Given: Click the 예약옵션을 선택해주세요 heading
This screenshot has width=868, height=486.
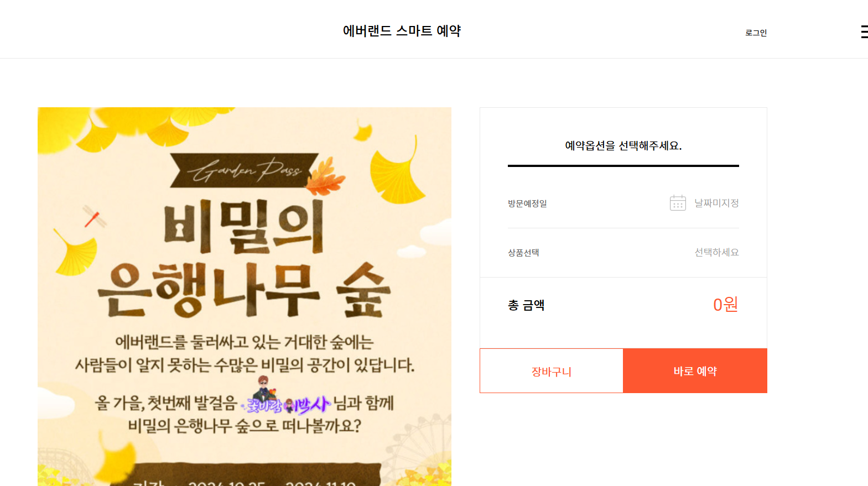Looking at the screenshot, I should pos(623,145).
